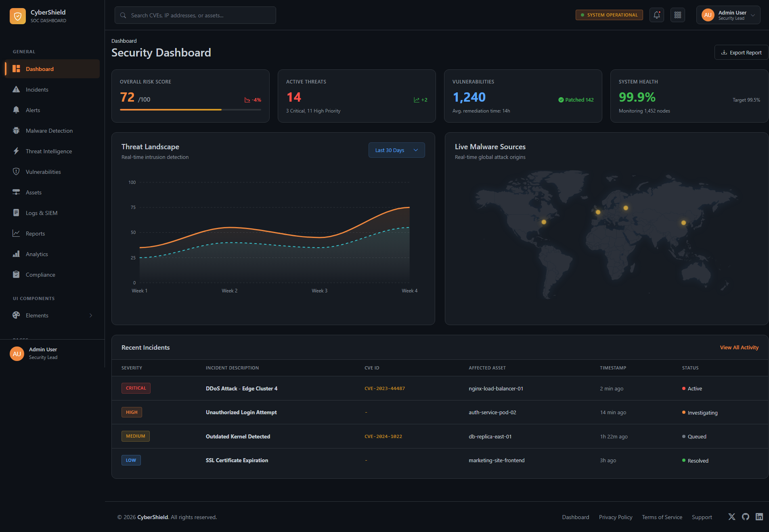Click the Overall Risk Score progress bar
Image resolution: width=769 pixels, height=532 pixels.
coord(190,110)
